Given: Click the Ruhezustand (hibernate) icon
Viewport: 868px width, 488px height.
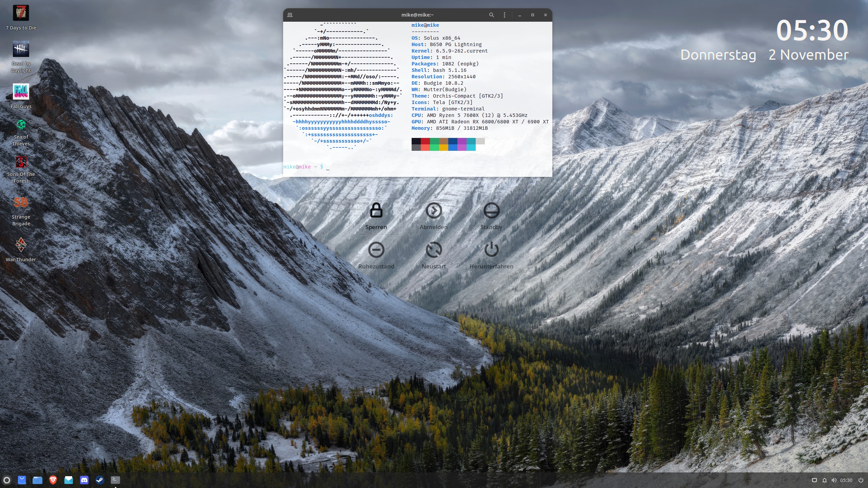Looking at the screenshot, I should tap(376, 249).
